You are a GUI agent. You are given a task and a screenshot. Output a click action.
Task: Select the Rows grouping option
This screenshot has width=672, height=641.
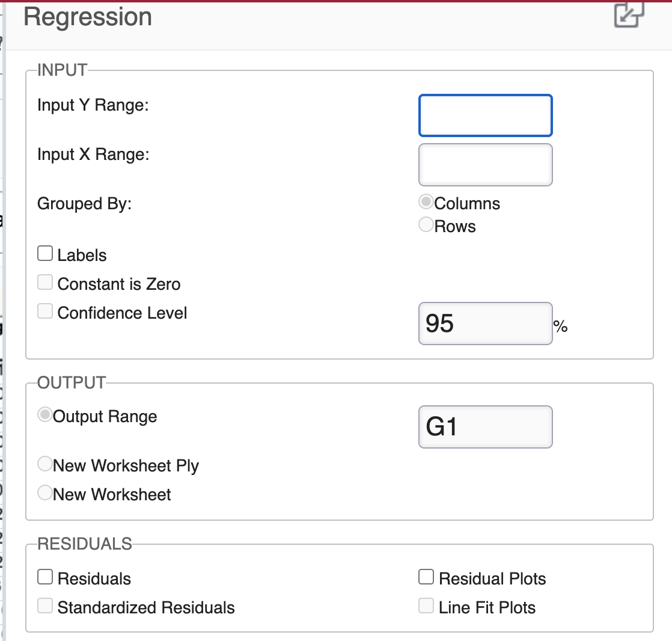425,225
